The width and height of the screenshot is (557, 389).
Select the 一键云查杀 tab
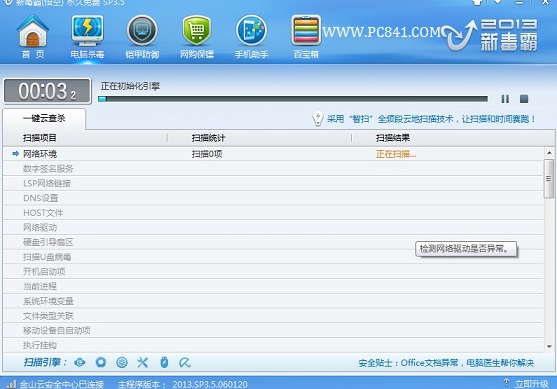(44, 118)
